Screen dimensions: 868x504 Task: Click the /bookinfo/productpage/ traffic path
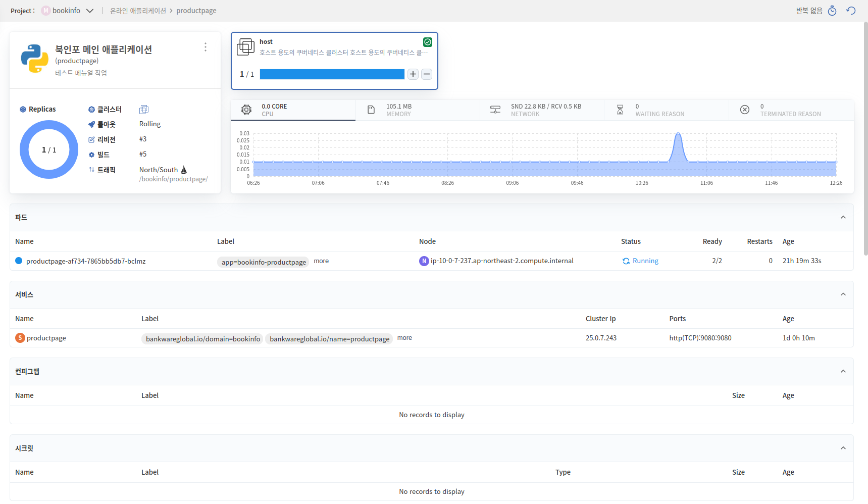pos(174,179)
